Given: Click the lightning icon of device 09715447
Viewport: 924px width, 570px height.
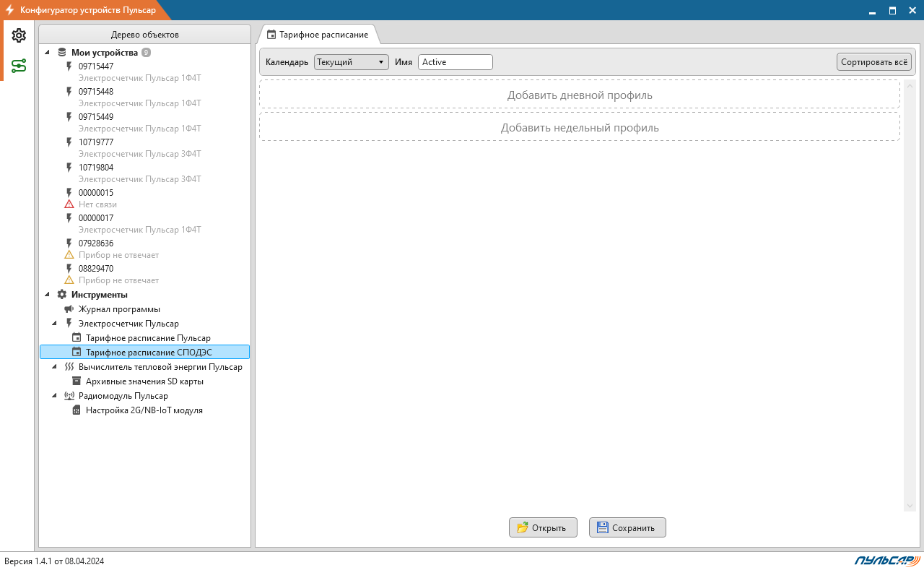Looking at the screenshot, I should (69, 66).
